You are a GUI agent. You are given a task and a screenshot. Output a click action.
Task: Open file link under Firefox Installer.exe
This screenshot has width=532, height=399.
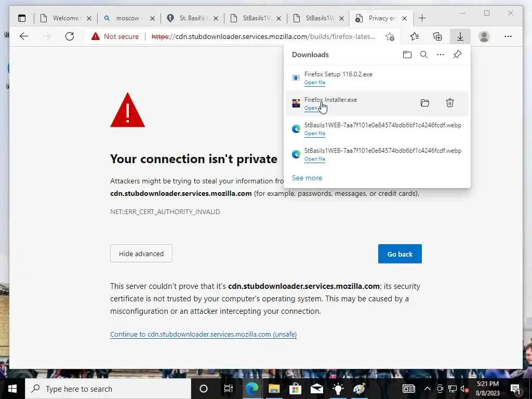click(x=314, y=108)
